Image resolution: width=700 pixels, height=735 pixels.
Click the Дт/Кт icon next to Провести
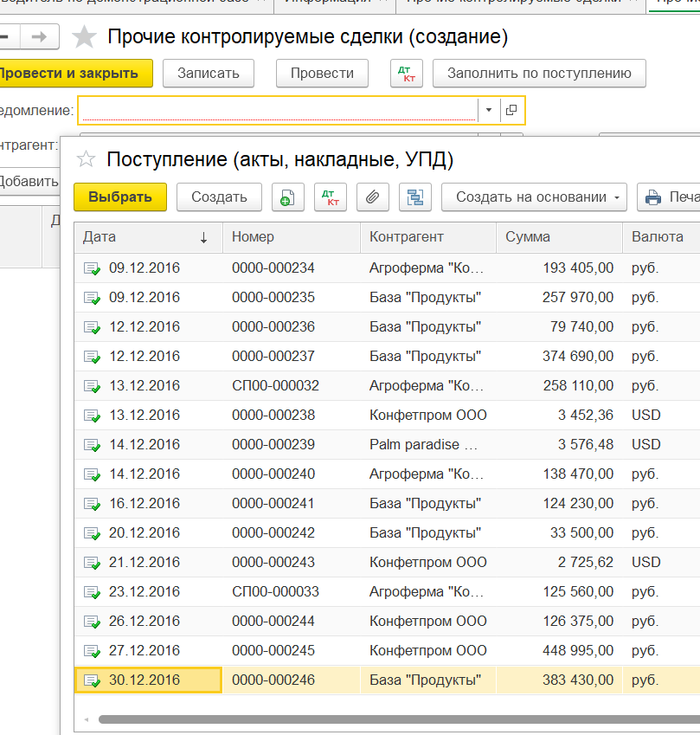click(x=407, y=74)
